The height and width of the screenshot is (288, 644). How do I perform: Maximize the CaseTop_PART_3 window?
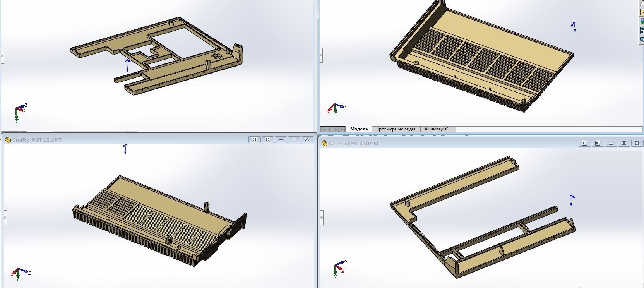tap(624, 143)
